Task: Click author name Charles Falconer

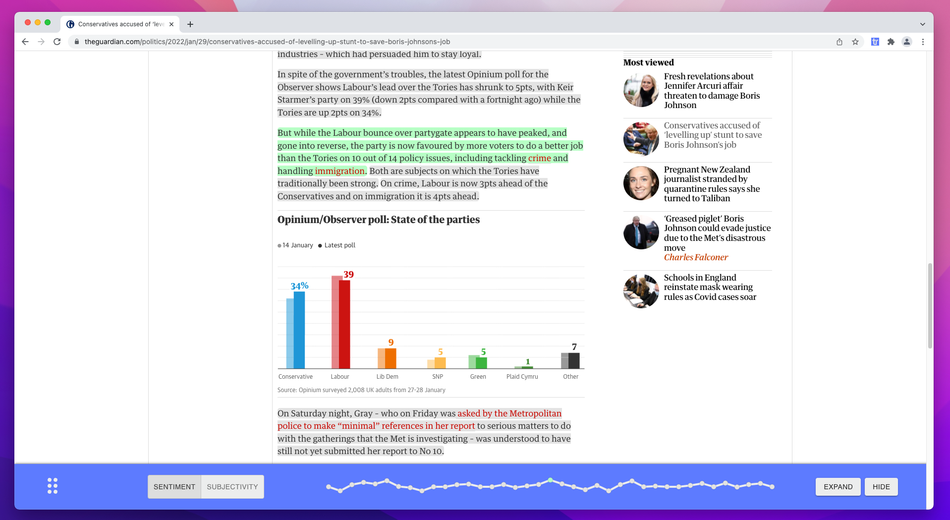Action: tap(696, 257)
